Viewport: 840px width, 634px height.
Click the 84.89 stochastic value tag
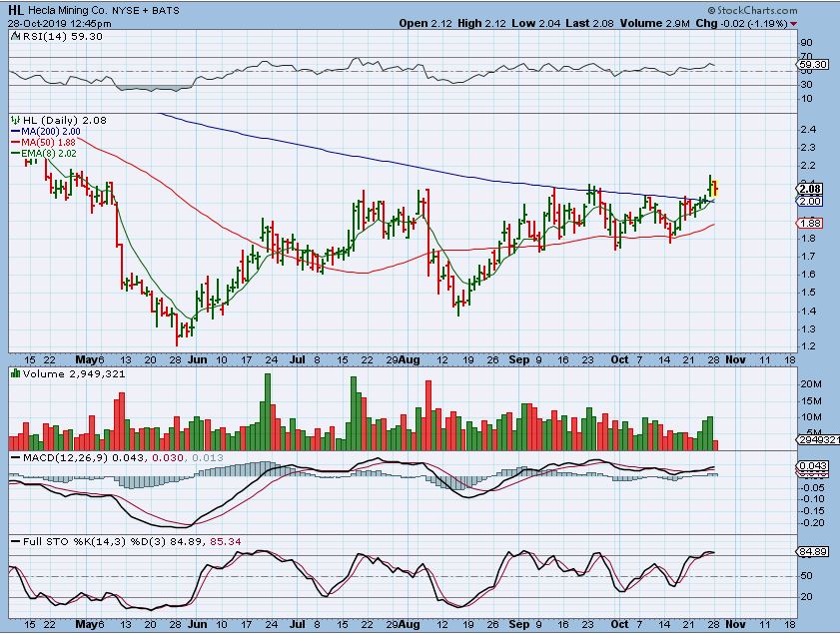click(813, 551)
